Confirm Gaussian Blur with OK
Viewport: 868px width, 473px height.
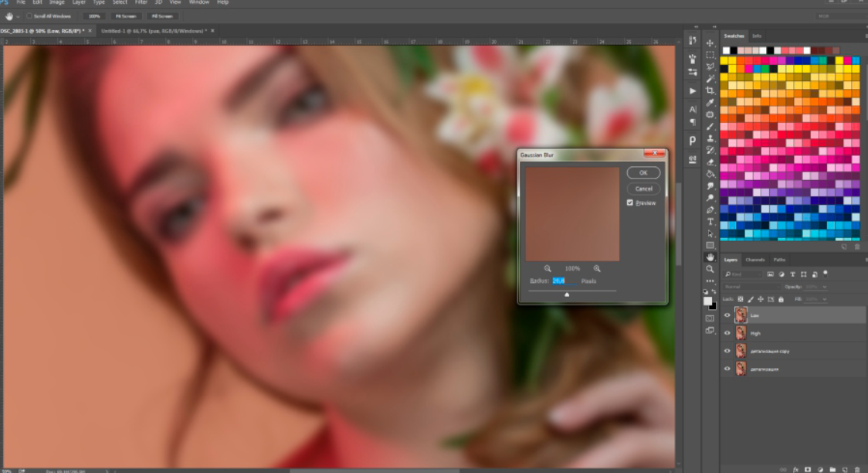pyautogui.click(x=643, y=173)
